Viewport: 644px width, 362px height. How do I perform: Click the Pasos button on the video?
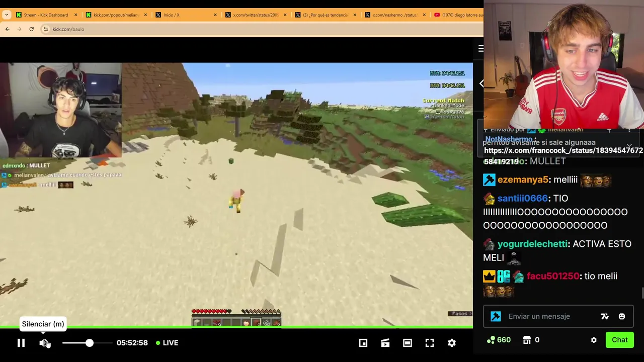[460, 314]
